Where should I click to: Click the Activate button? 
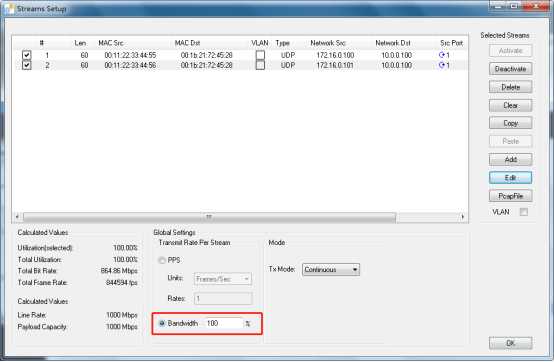click(x=511, y=51)
